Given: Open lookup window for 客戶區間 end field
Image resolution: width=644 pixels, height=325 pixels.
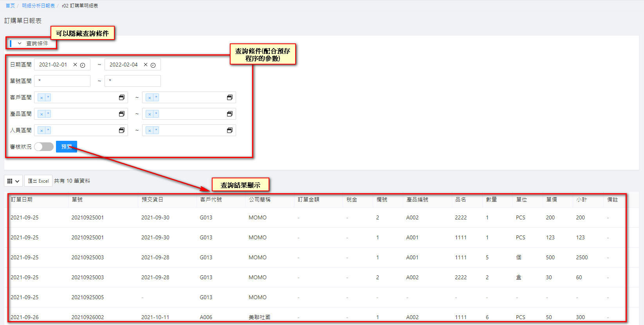Looking at the screenshot, I should (x=230, y=97).
